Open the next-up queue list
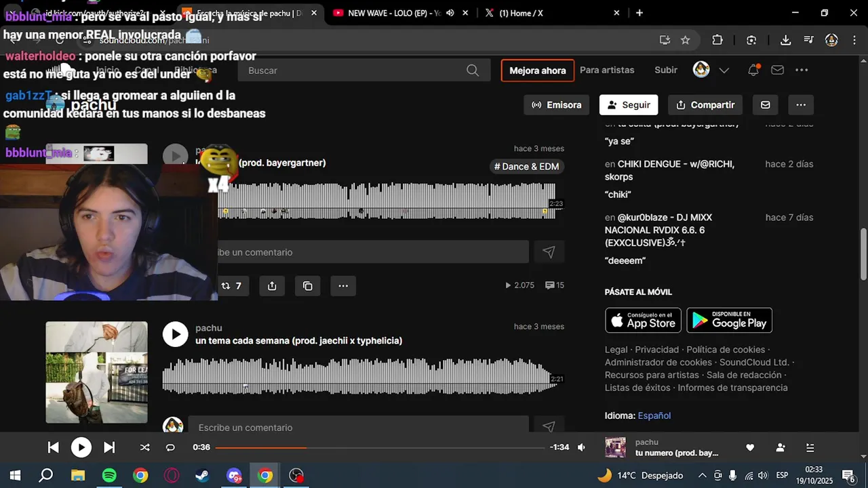This screenshot has height=488, width=868. coord(810,447)
